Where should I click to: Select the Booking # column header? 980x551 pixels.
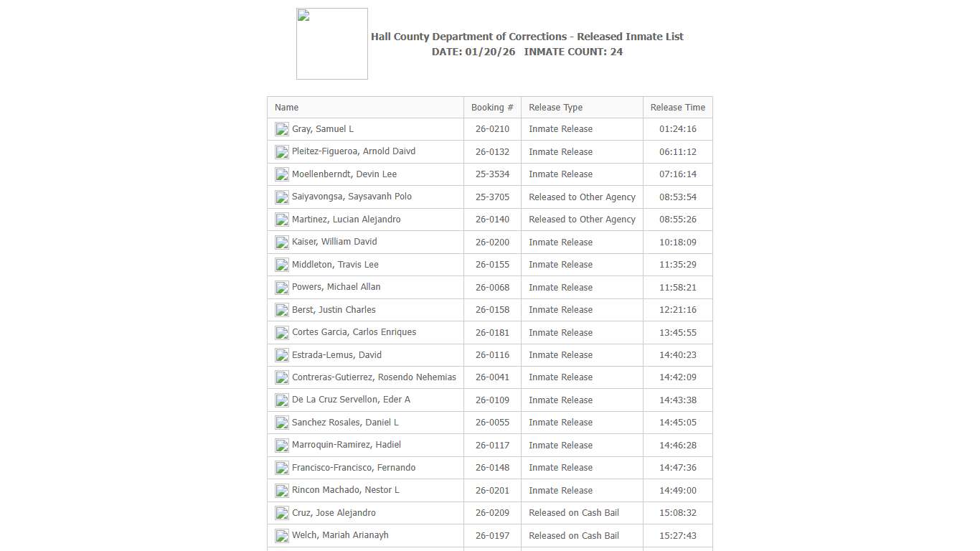coord(492,107)
